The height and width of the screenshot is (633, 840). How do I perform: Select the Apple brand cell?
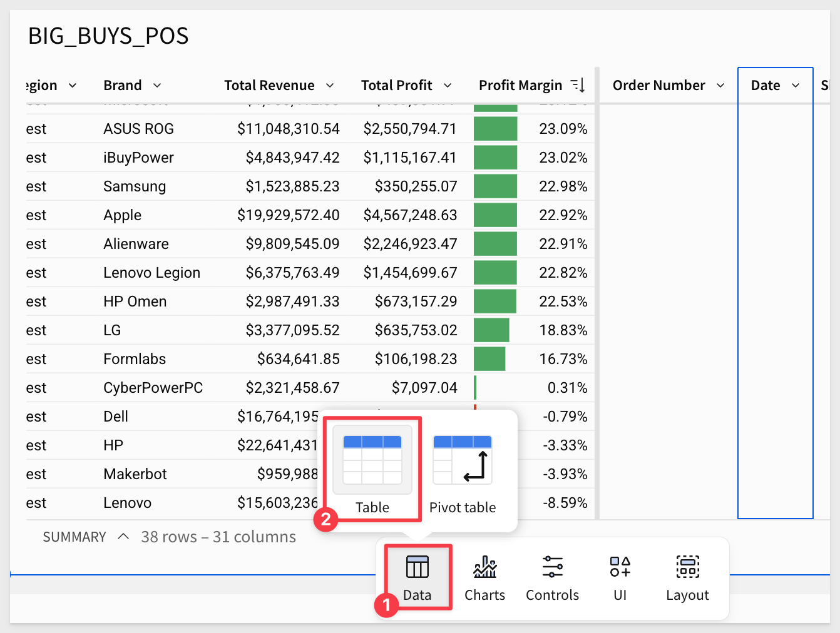(x=122, y=215)
